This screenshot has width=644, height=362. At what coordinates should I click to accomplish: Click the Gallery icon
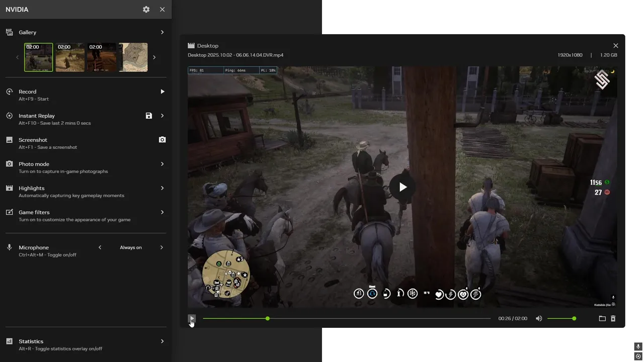pos(9,32)
